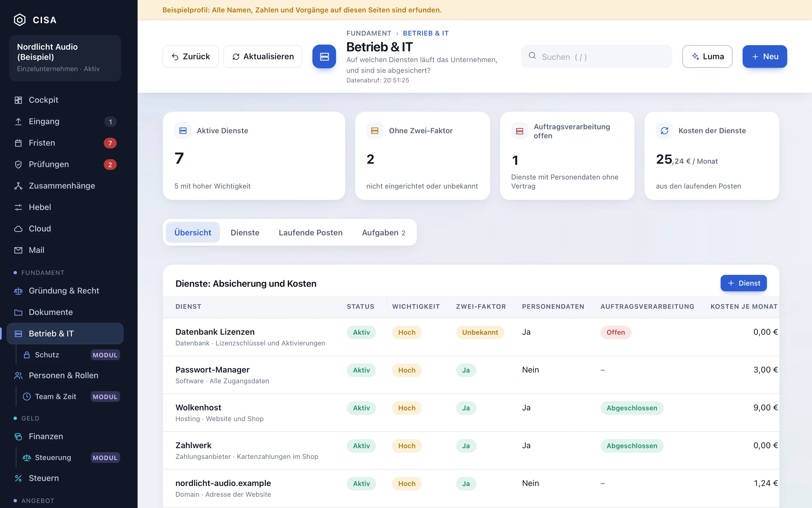Open the Aufgaben tab
The width and height of the screenshot is (812, 508).
[x=383, y=233]
